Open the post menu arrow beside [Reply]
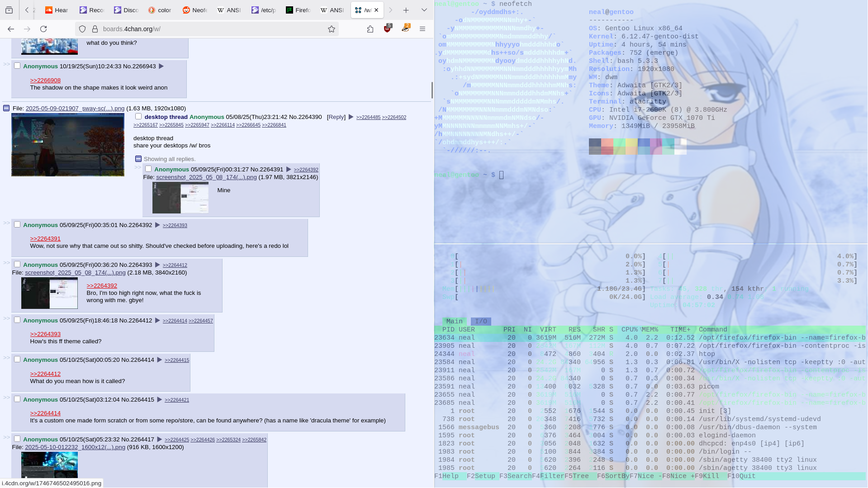This screenshot has width=868, height=488. coord(351,117)
